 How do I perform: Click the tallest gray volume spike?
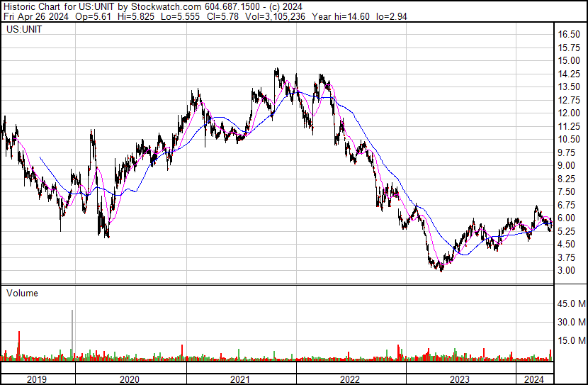tap(72, 333)
